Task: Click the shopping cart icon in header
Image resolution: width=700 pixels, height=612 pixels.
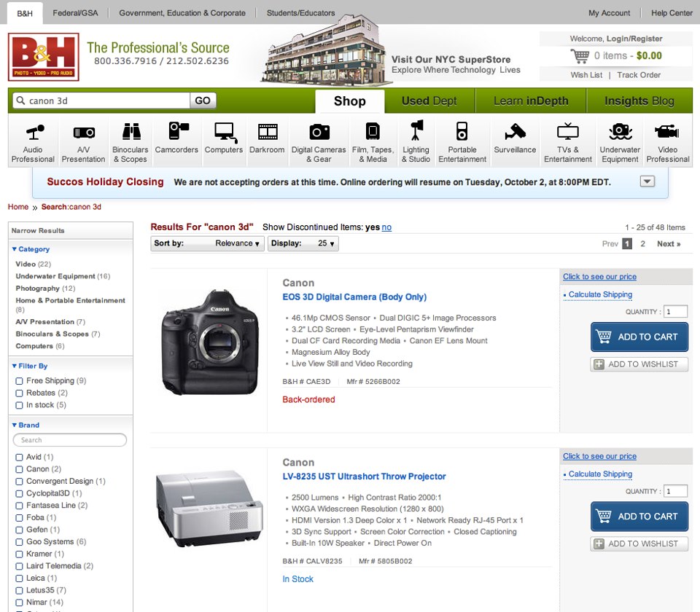Action: click(580, 55)
